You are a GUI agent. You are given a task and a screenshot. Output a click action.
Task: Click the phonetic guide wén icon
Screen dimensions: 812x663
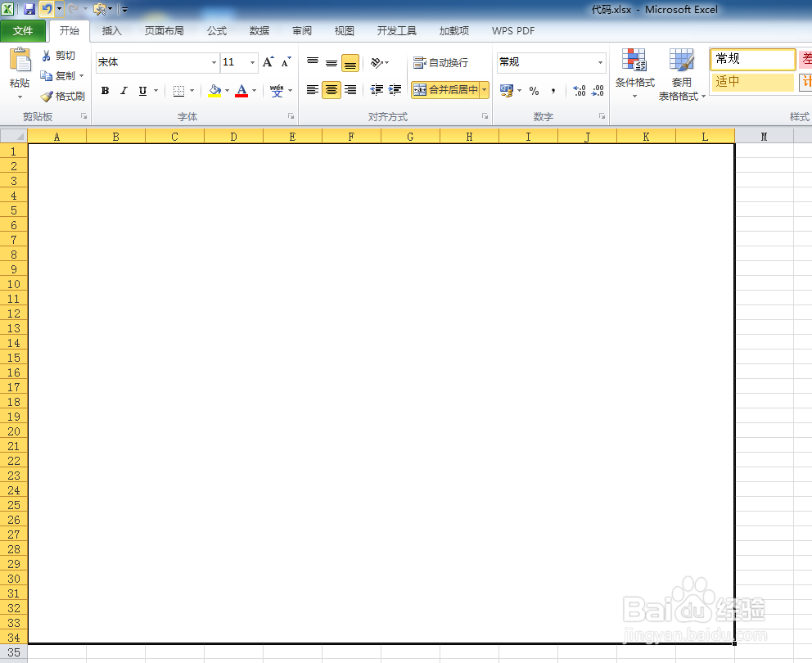point(277,91)
